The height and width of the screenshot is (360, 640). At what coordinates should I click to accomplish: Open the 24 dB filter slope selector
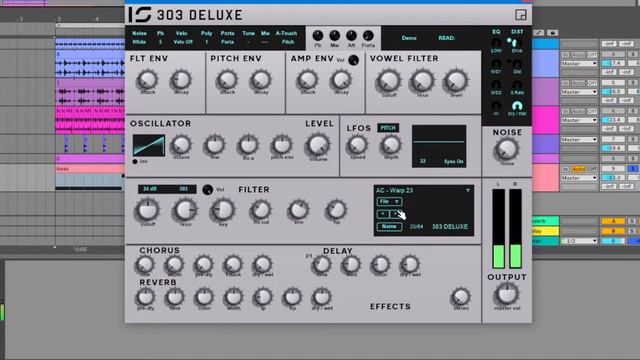(x=150, y=189)
